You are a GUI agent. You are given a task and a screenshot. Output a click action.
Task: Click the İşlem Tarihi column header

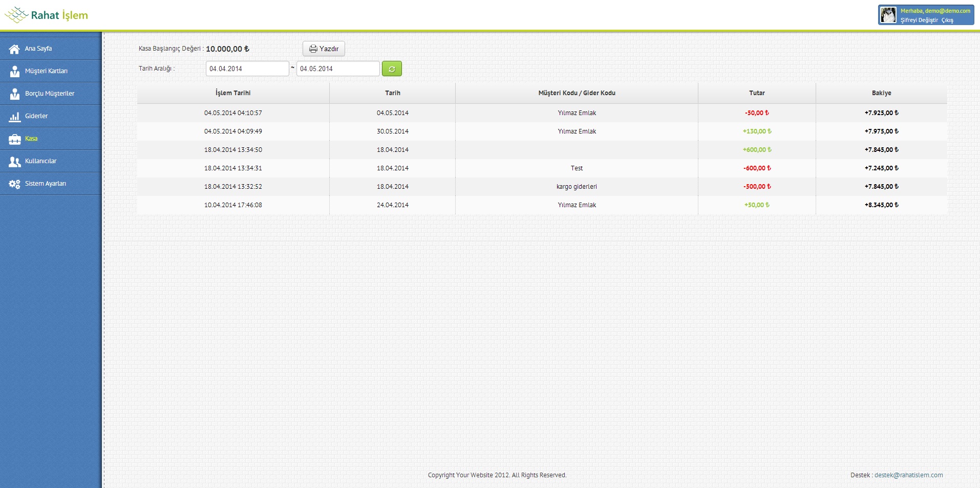(233, 93)
